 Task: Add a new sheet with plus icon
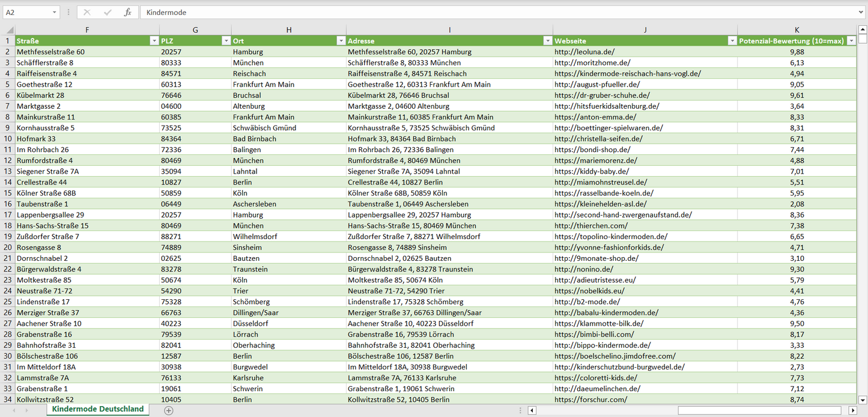coord(169,410)
